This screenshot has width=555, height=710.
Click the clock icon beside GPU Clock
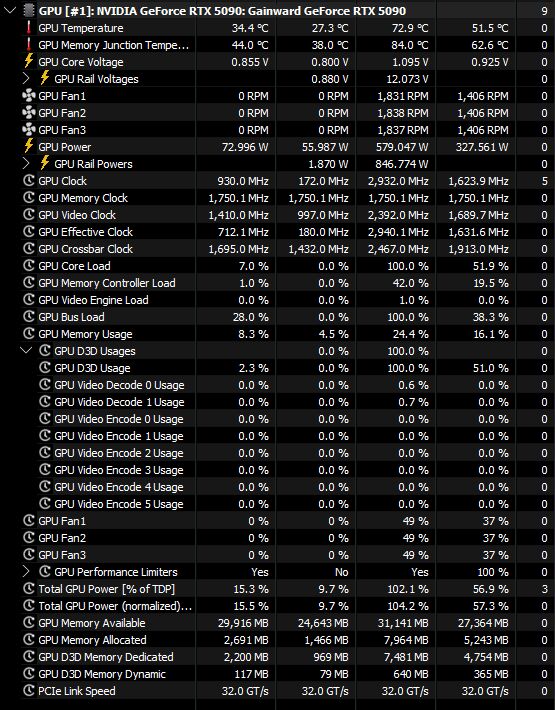[29, 181]
